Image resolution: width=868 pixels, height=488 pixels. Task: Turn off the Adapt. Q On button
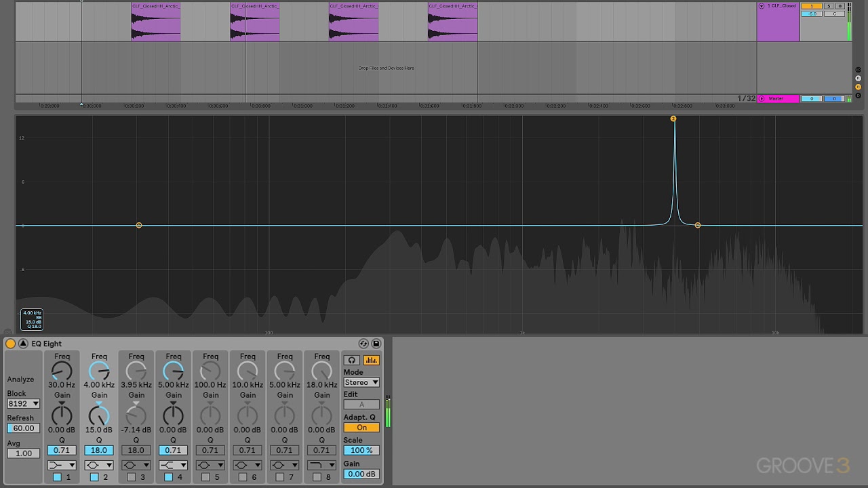point(361,428)
